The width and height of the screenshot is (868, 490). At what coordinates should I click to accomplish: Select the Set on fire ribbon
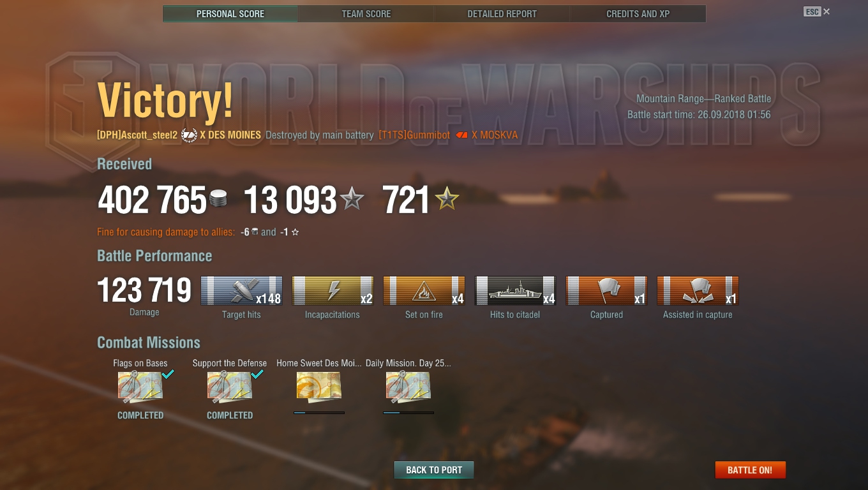tap(424, 291)
